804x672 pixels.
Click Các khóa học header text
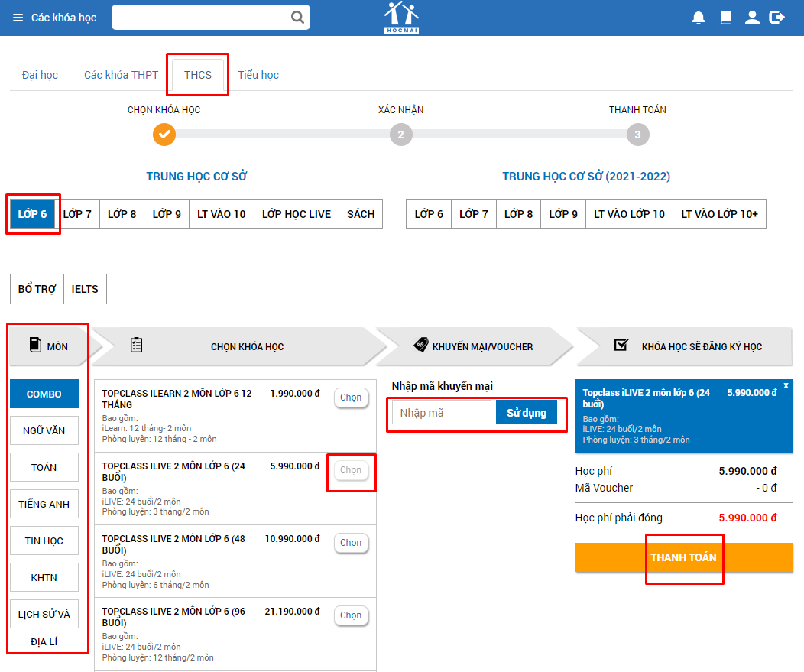63,18
